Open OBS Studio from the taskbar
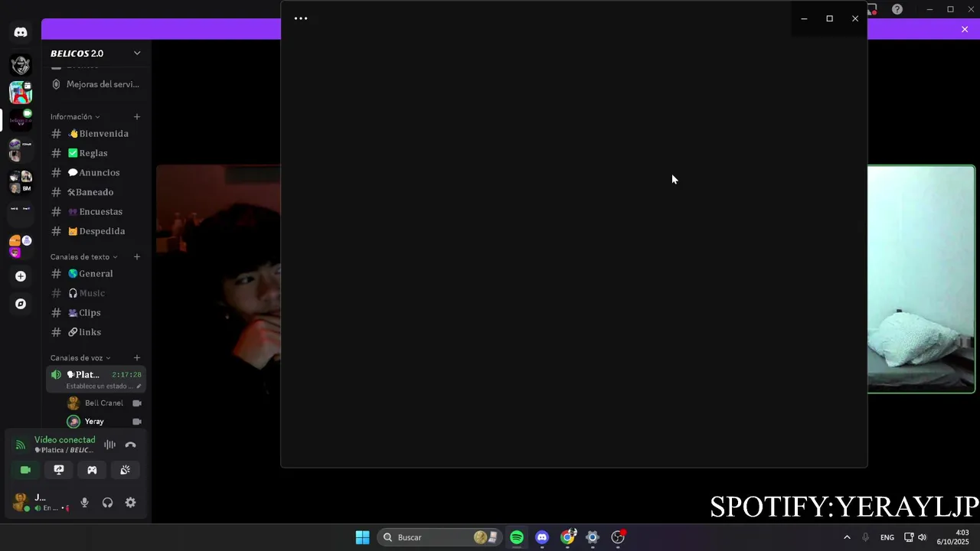This screenshot has height=551, width=980. point(618,537)
